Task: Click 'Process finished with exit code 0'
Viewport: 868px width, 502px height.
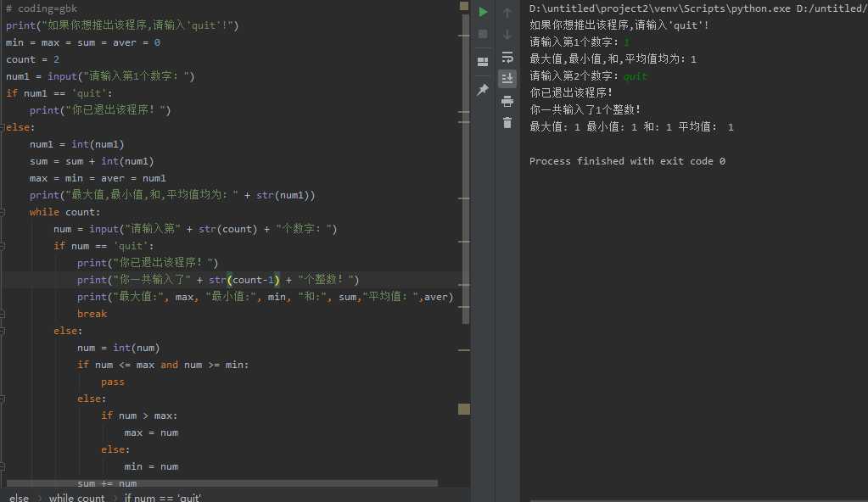Action: coord(627,161)
